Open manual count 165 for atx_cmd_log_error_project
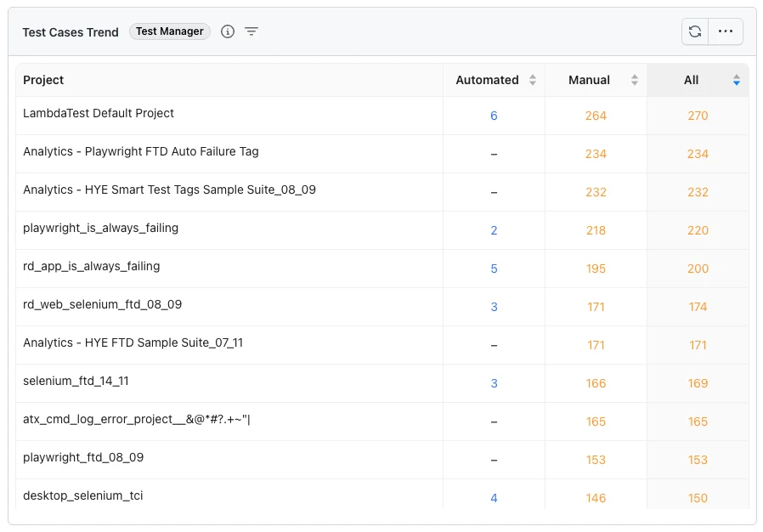 596,422
